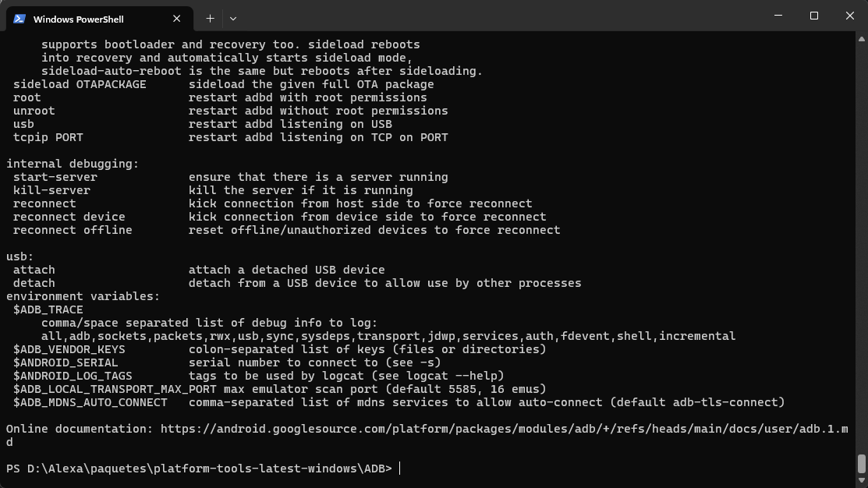Click the '$ADB_TRACE' environment variable text
The height and width of the screenshot is (488, 868).
[48, 309]
